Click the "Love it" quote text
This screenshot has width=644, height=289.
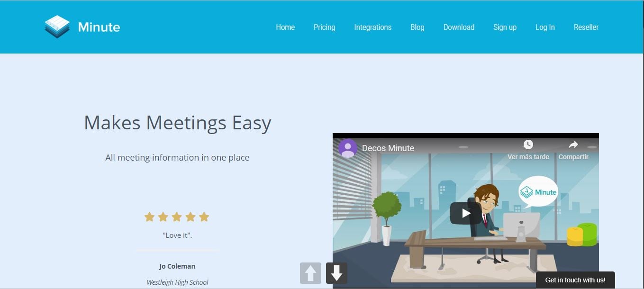[x=177, y=235]
